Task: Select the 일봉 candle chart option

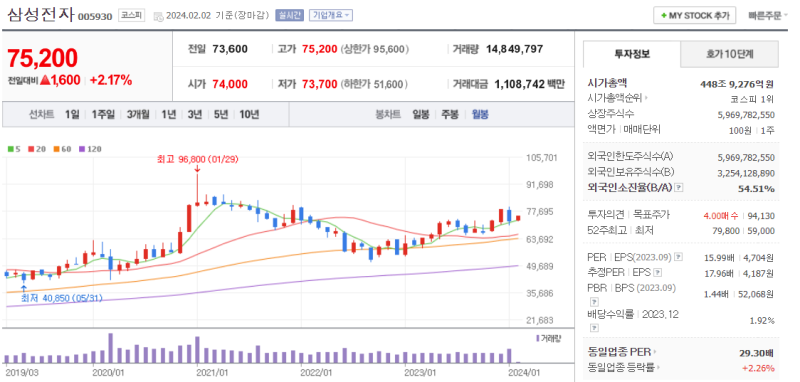Action: (421, 114)
